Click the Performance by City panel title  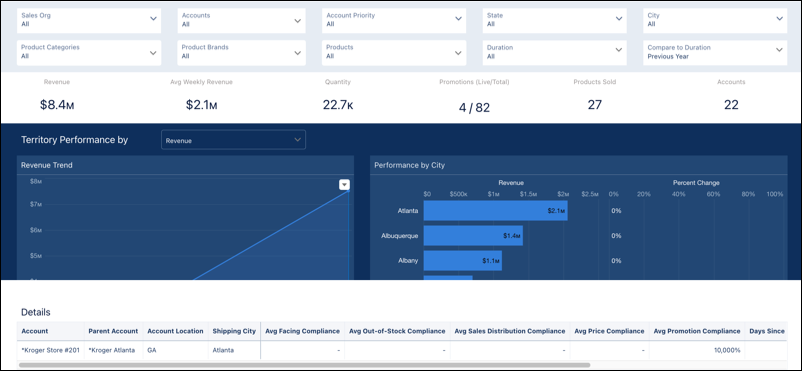pyautogui.click(x=410, y=165)
